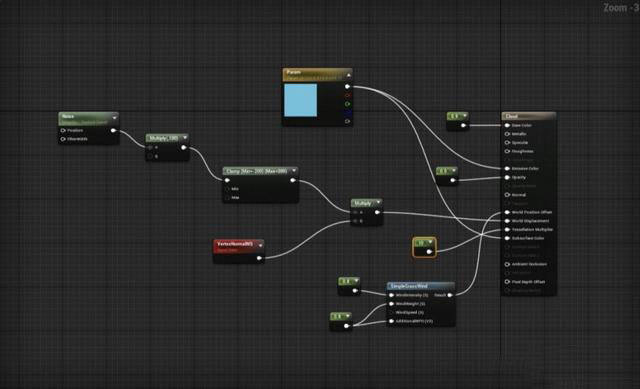Select the Param node title bar
The image size is (640, 389).
(317, 74)
